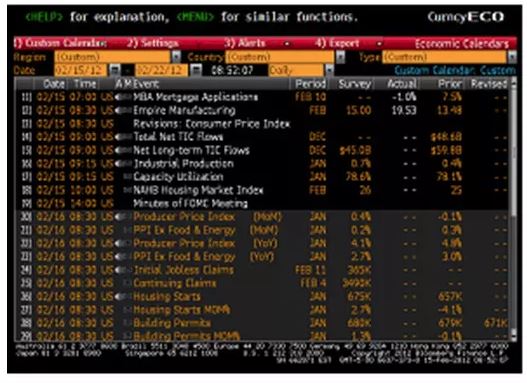Click relevance icon for Capacity Utilization
The width and height of the screenshot is (527, 383).
(x=127, y=177)
